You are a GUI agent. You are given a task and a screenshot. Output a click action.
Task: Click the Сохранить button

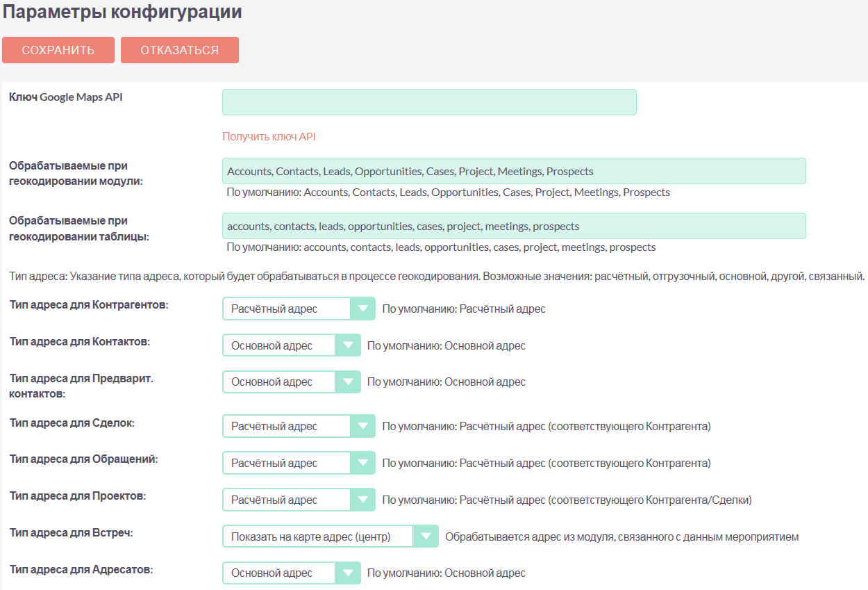pyautogui.click(x=58, y=50)
